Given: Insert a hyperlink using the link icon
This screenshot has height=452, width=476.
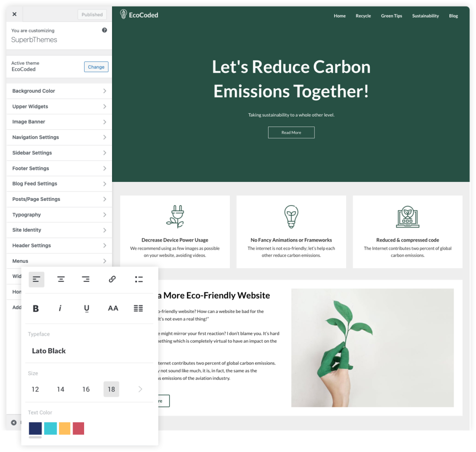Looking at the screenshot, I should tap(112, 279).
